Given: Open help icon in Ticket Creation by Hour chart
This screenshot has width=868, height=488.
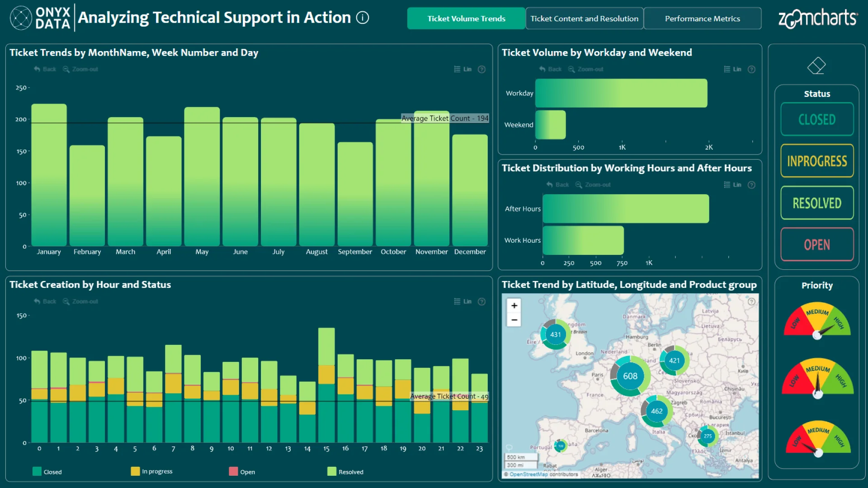Looking at the screenshot, I should click(x=482, y=301).
